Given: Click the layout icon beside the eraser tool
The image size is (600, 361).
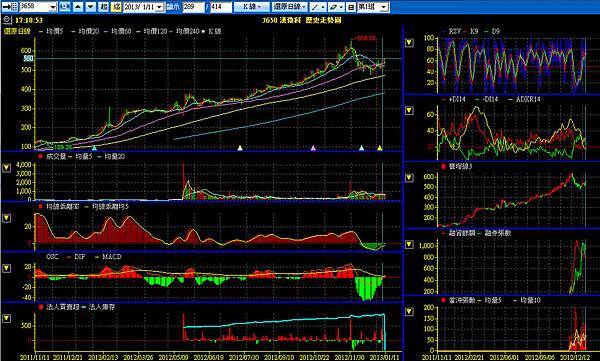Looking at the screenshot, I should click(x=351, y=7).
